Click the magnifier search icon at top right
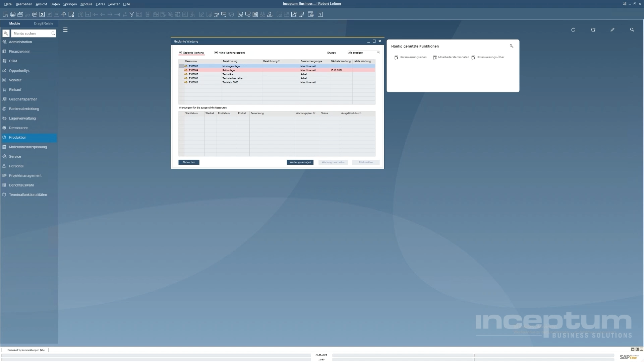This screenshot has height=362, width=644. (632, 30)
